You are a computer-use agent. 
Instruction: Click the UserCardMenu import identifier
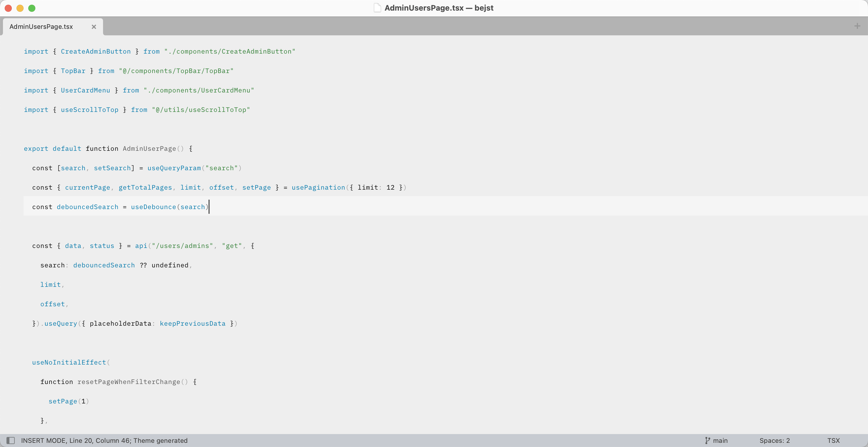click(85, 90)
